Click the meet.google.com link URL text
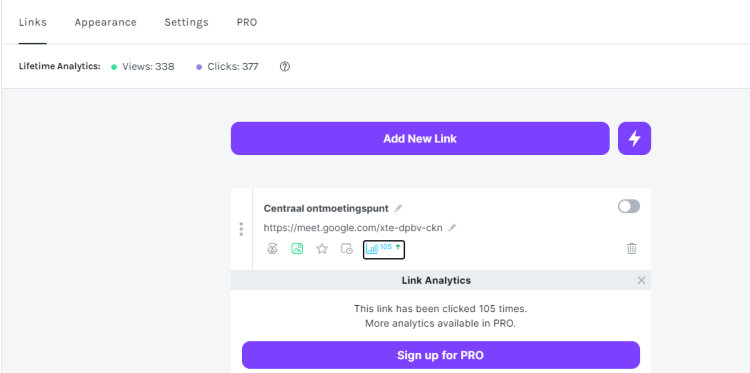750x373 pixels. click(353, 228)
